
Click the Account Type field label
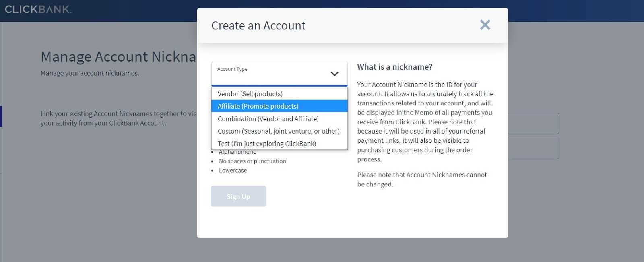(x=232, y=69)
